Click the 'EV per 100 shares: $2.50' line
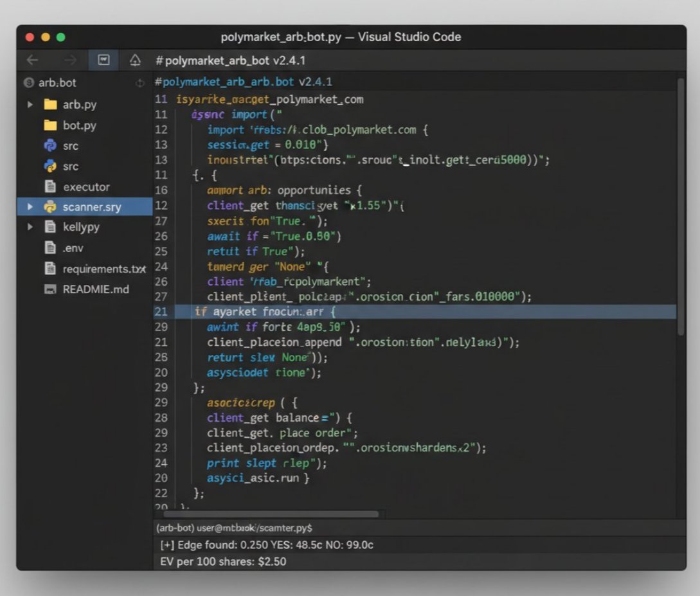The height and width of the screenshot is (596, 700). click(223, 562)
